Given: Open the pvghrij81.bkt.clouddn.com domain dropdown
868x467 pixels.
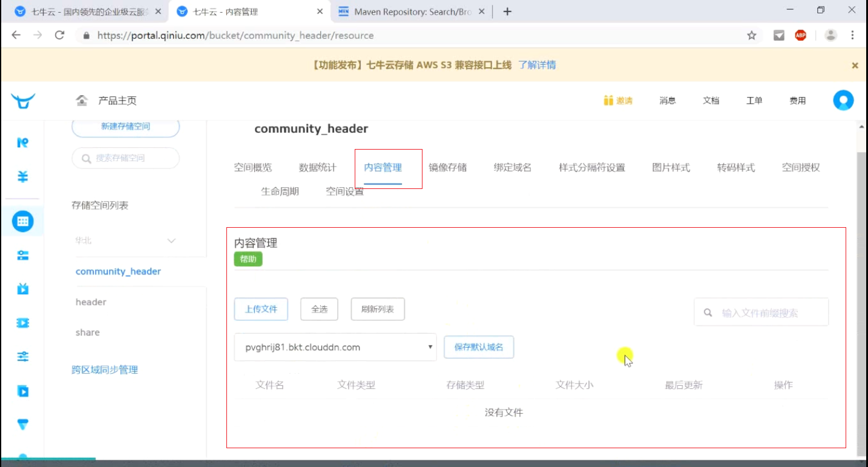Looking at the screenshot, I should (x=335, y=347).
